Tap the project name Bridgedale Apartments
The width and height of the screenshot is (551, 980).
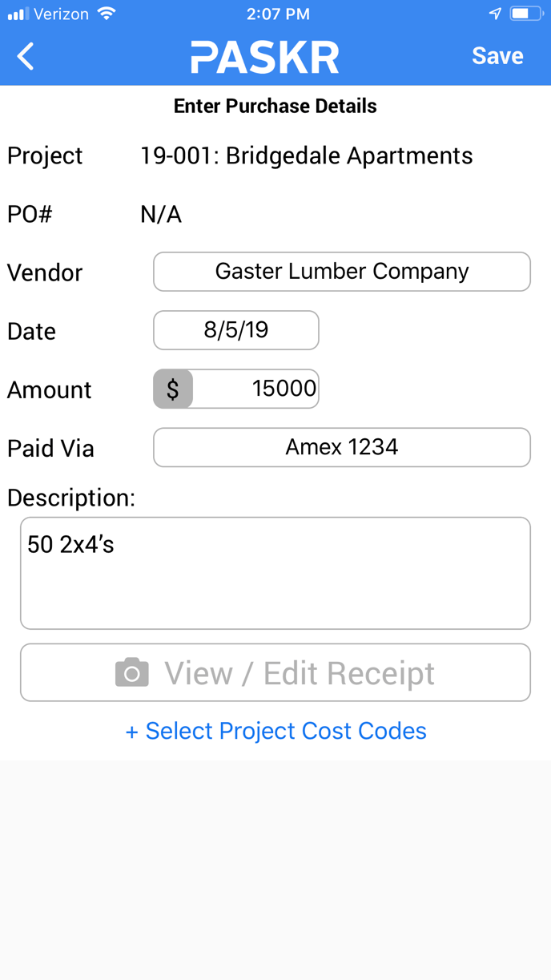click(349, 155)
